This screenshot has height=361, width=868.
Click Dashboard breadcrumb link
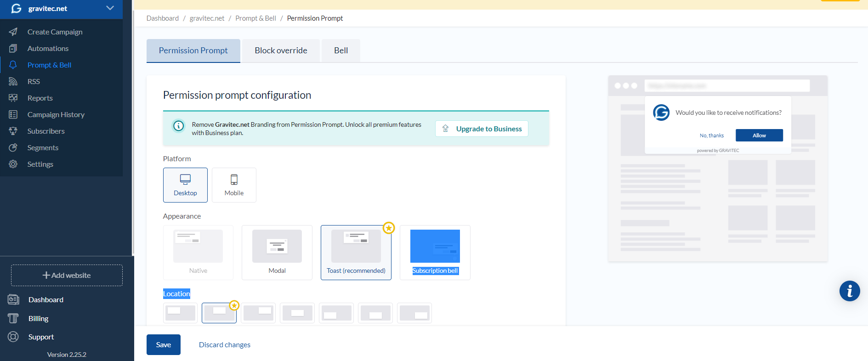[163, 18]
